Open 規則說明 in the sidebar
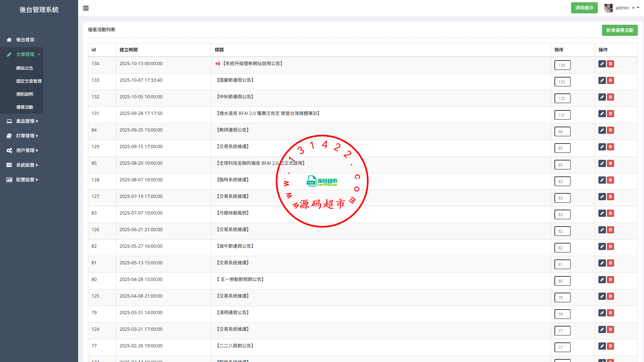Viewport: 644px width, 362px height. tap(25, 94)
